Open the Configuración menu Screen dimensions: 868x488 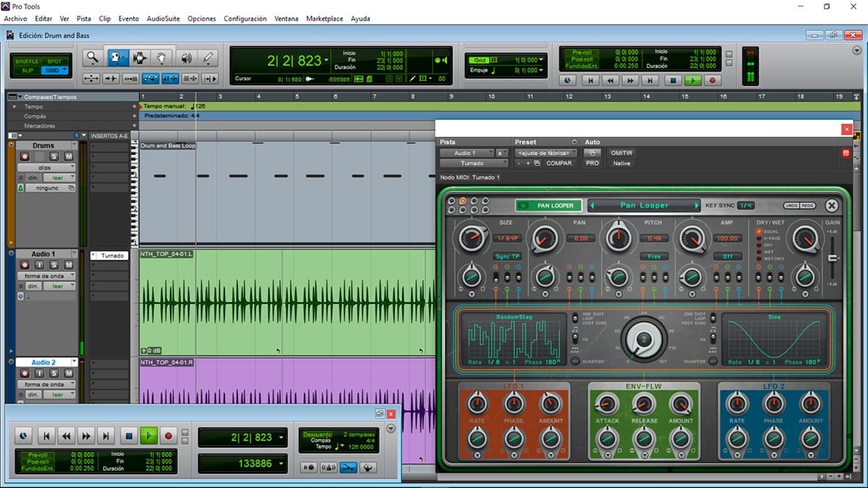[x=245, y=19]
